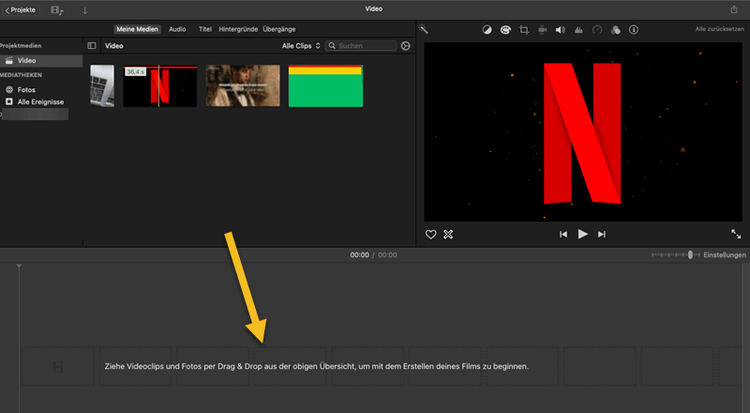
Task: Open color balance tool
Action: click(486, 30)
